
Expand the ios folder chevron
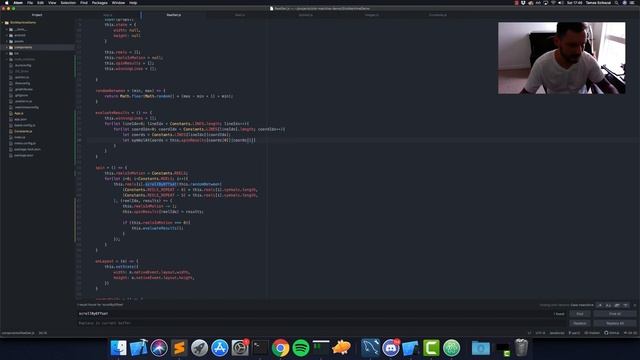7,53
